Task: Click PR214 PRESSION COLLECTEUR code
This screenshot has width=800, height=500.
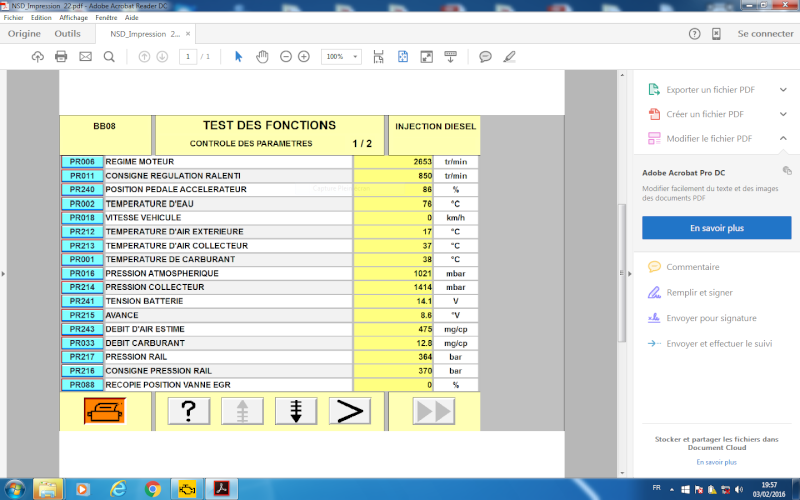Action: tap(82, 287)
